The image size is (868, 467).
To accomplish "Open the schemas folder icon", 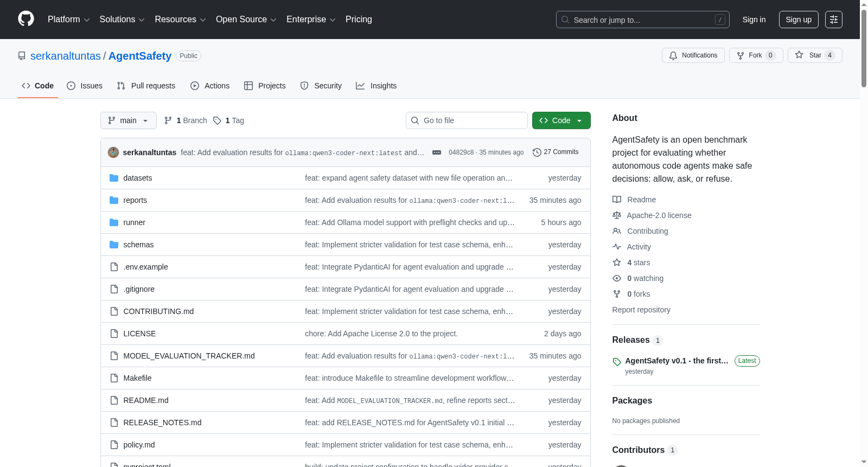I will pyautogui.click(x=114, y=245).
